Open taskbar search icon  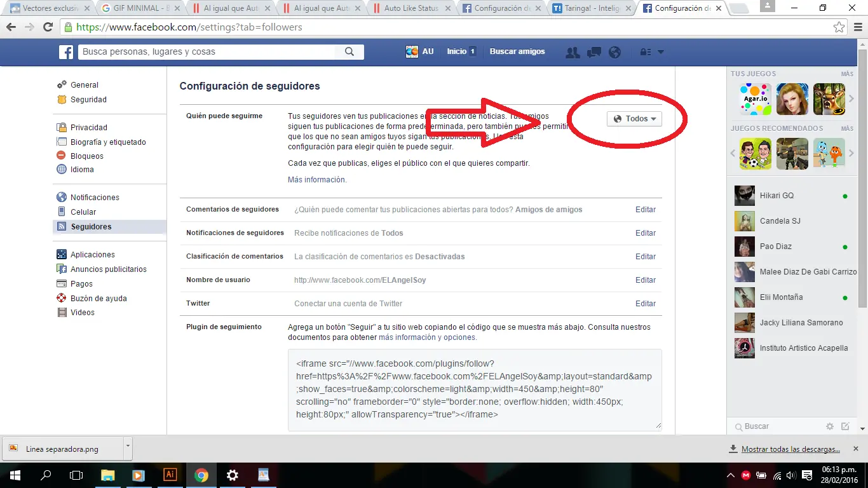point(46,475)
